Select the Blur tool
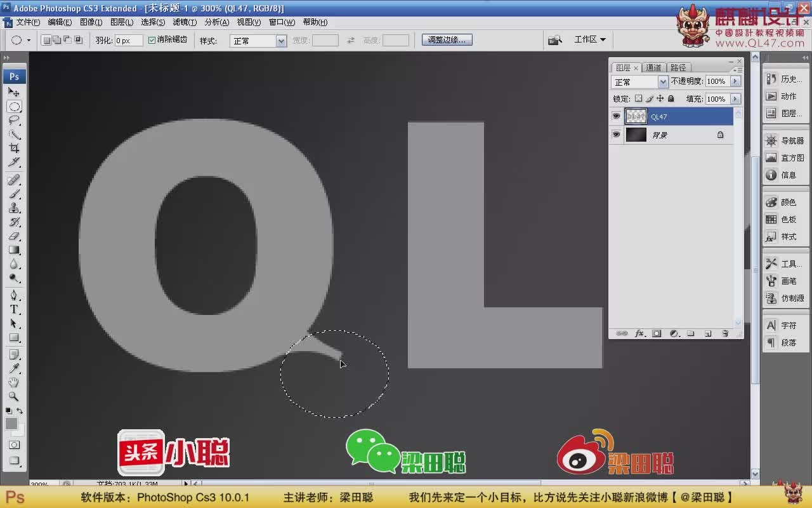Screen dimensions: 812x508 coord(14,264)
